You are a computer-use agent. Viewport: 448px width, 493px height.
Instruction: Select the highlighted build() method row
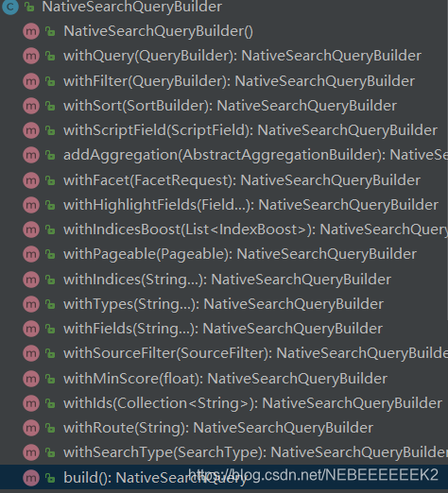point(224,478)
